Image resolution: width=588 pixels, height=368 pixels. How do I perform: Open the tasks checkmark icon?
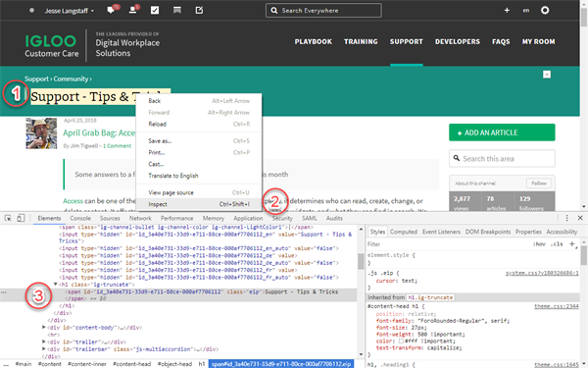[x=155, y=10]
